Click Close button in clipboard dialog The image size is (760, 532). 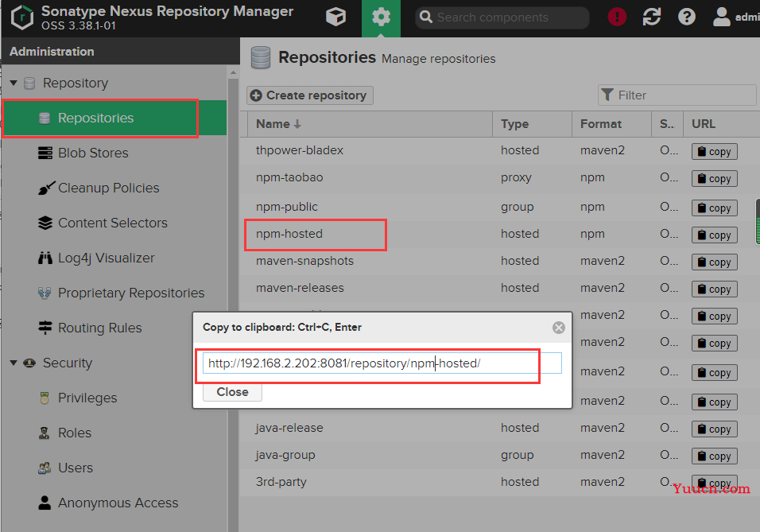tap(232, 392)
